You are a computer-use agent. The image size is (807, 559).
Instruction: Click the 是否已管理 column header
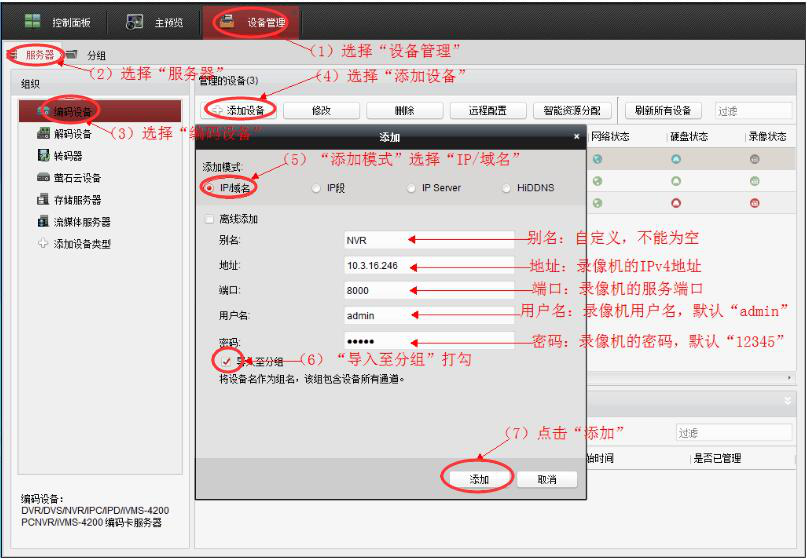click(x=717, y=458)
